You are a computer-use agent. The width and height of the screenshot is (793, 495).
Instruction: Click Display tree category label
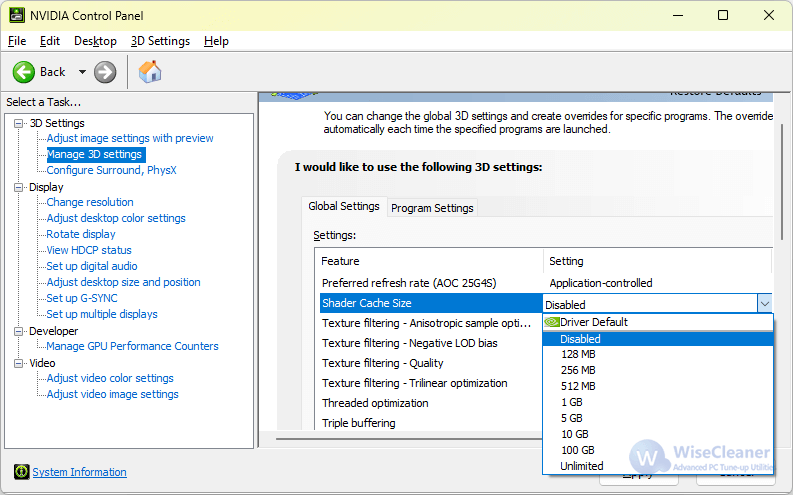[46, 188]
